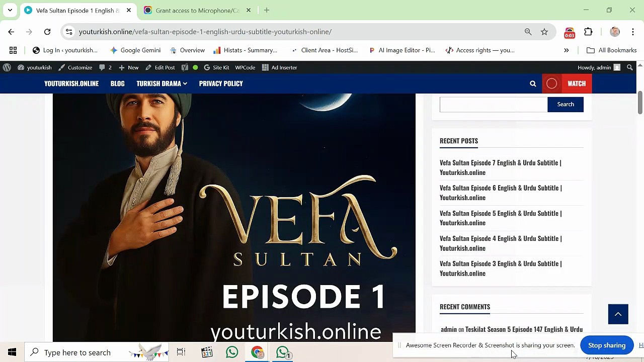Close the Vefa Sultan Episode 1 tab
The width and height of the screenshot is (644, 362).
(x=128, y=10)
